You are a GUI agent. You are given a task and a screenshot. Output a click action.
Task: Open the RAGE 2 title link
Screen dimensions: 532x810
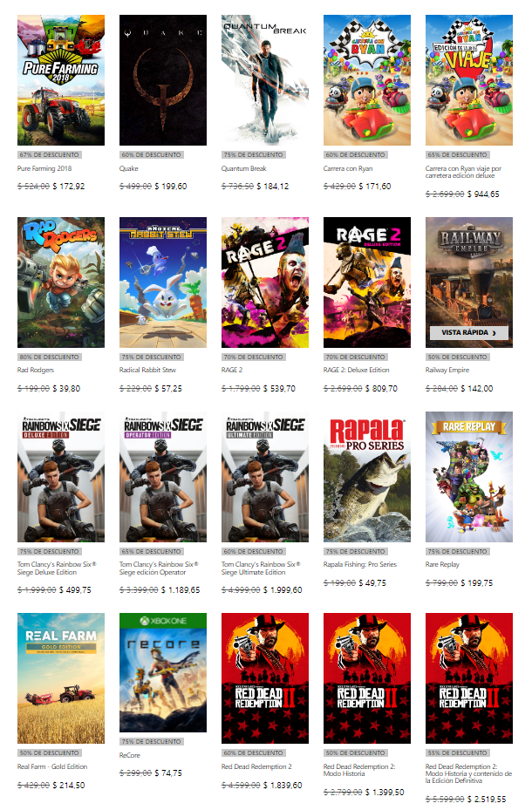coord(232,370)
